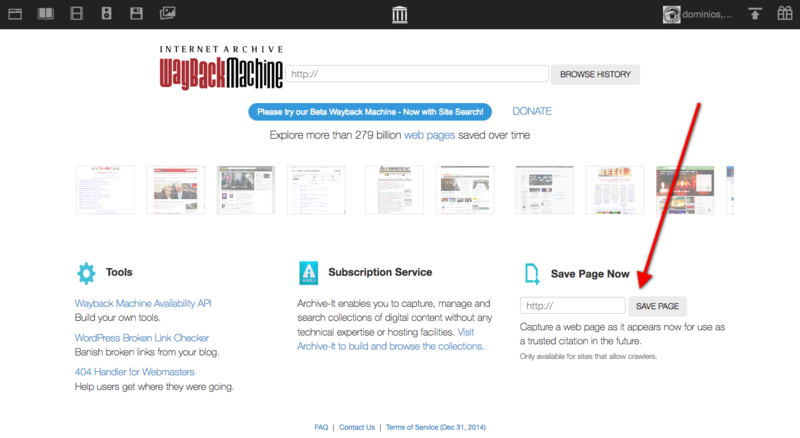
Task: Open the Video (film strip) icon
Action: (77, 13)
